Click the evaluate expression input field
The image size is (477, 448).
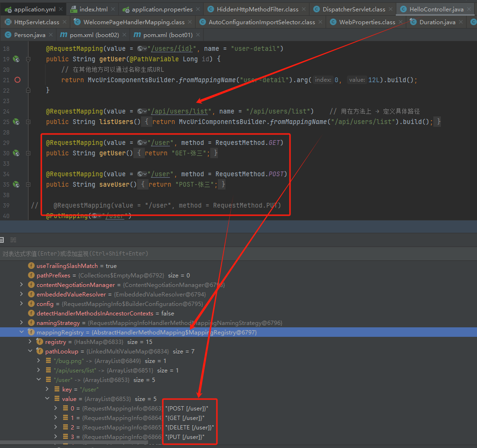pyautogui.click(x=238, y=254)
